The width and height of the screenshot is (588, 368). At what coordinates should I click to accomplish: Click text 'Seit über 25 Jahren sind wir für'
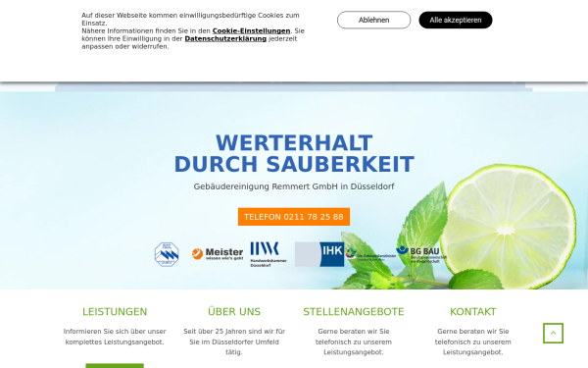click(x=234, y=332)
